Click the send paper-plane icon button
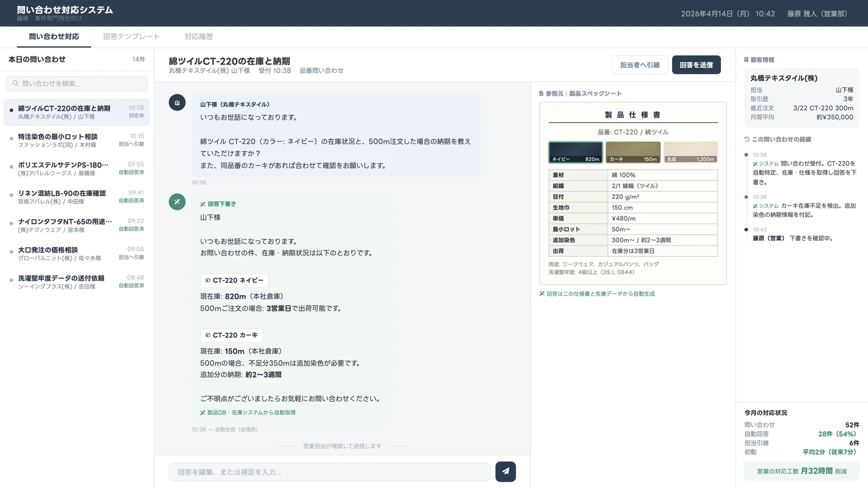The width and height of the screenshot is (868, 488). point(505,471)
